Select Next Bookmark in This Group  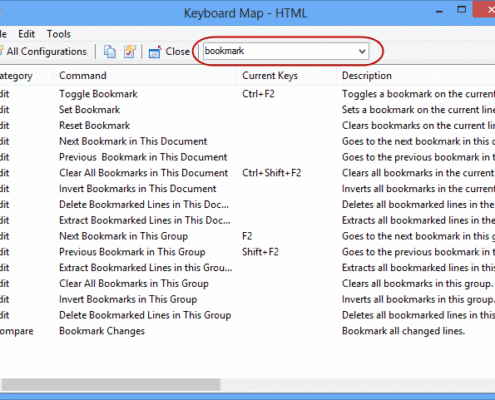(123, 236)
